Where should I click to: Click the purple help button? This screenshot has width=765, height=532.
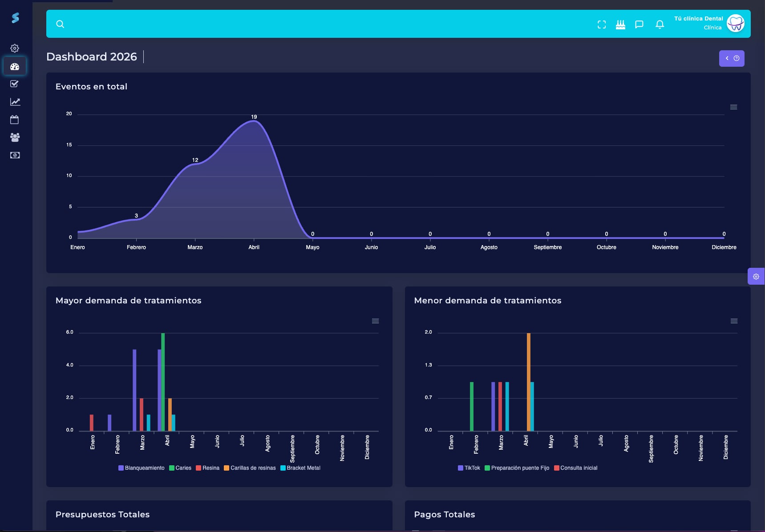pyautogui.click(x=732, y=58)
